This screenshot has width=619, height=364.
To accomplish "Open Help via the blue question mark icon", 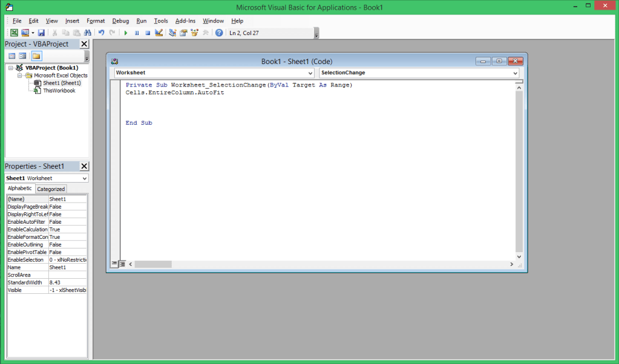I will click(219, 33).
